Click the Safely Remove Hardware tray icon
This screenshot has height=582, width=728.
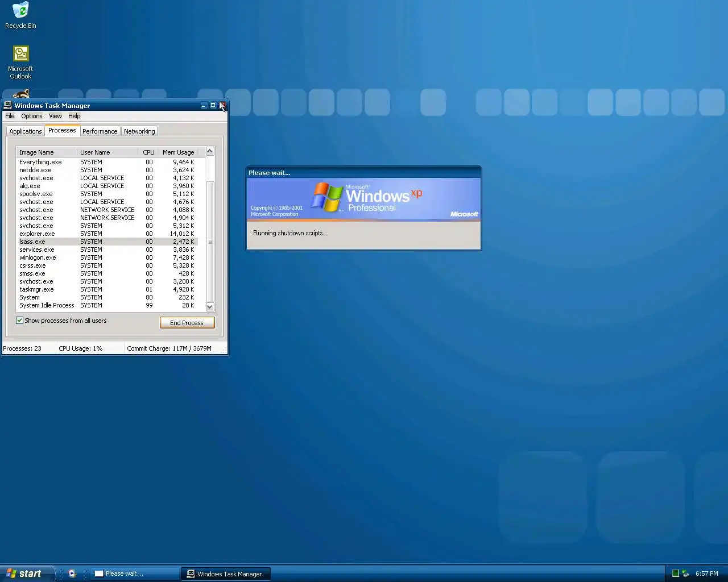(685, 573)
